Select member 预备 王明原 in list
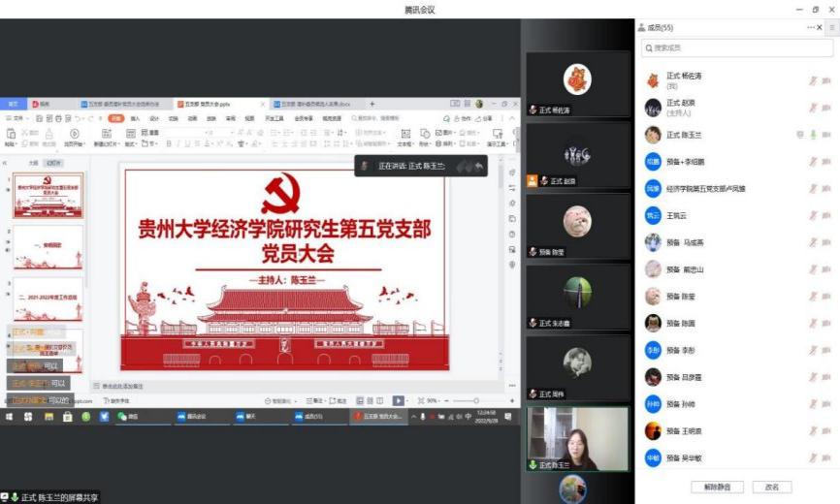Viewport: 840px width, 504px height. [x=737, y=431]
